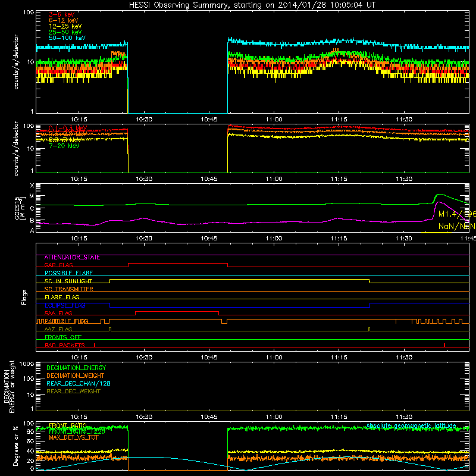The image size is (476, 476).
Task: Select the SC_TRANSMITTER flag label
Action: [68, 289]
